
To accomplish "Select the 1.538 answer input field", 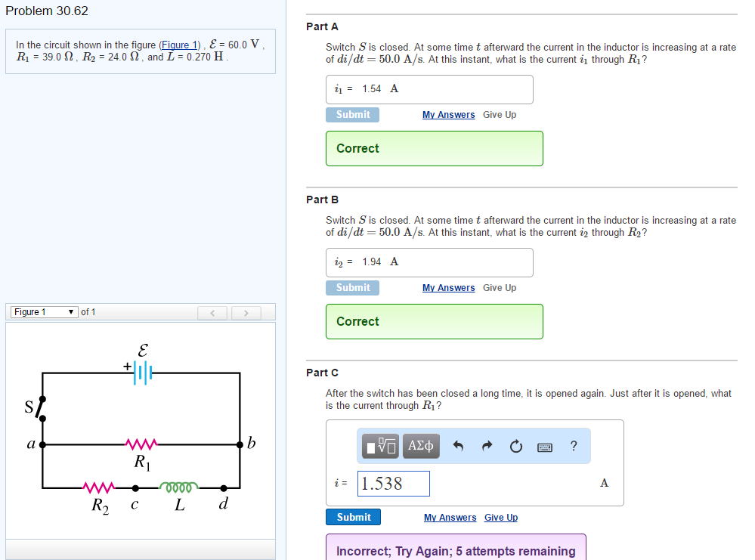I will (x=393, y=483).
